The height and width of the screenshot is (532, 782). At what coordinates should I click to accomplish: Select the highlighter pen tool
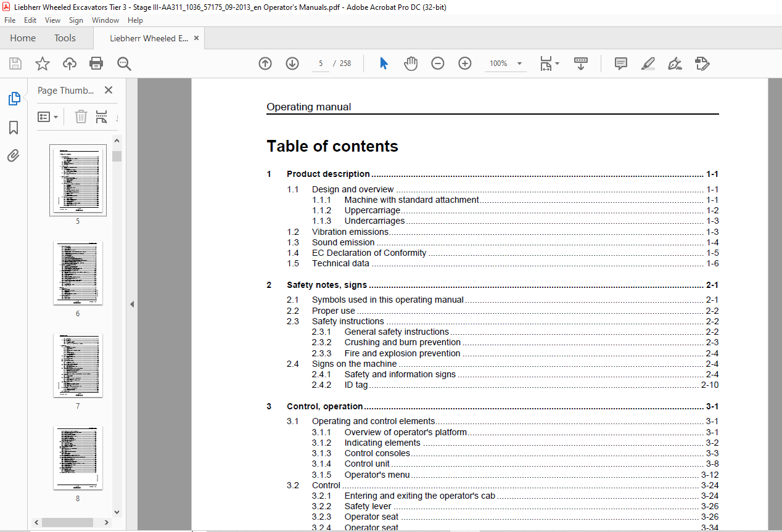click(648, 63)
